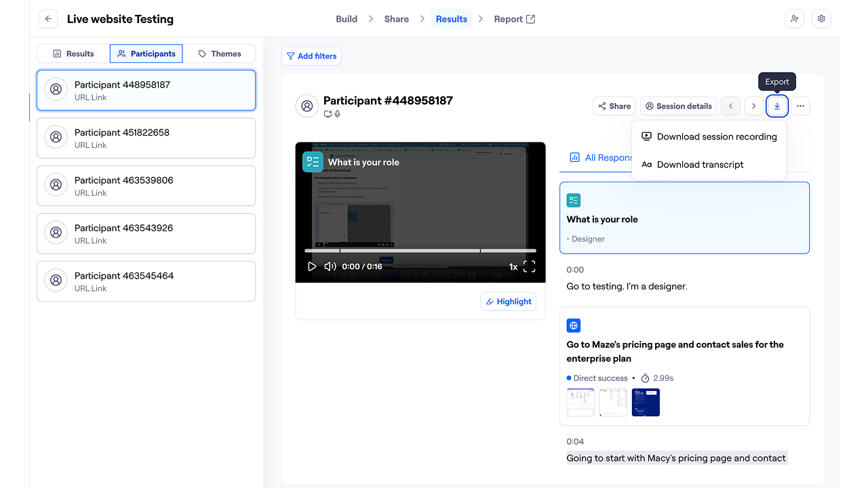Play the session recording video
The height and width of the screenshot is (488, 868).
click(312, 266)
